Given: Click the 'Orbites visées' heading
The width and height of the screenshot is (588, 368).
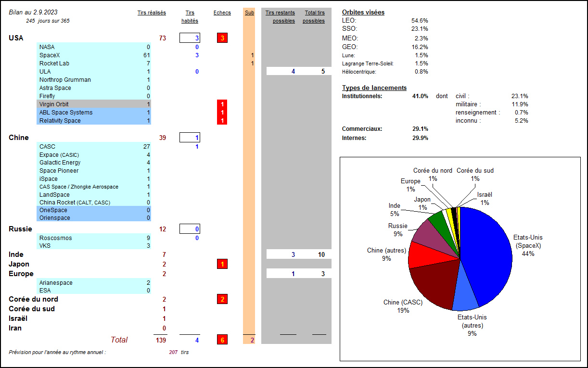Looking at the screenshot, I should pyautogui.click(x=363, y=12).
